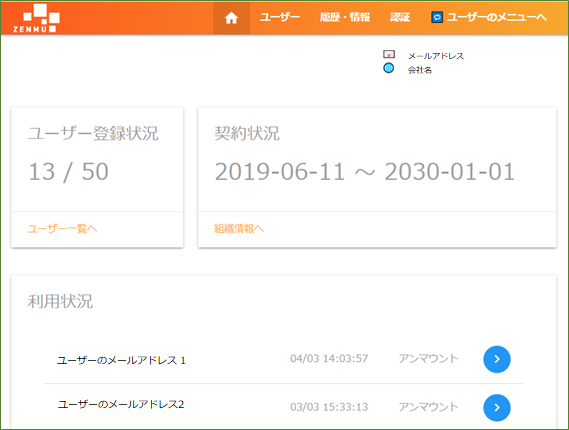Open details arrow for ユーザーのメールアドレス2

pos(497,408)
